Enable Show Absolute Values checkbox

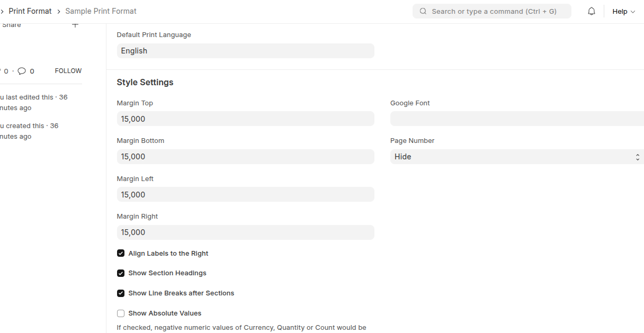tap(121, 313)
